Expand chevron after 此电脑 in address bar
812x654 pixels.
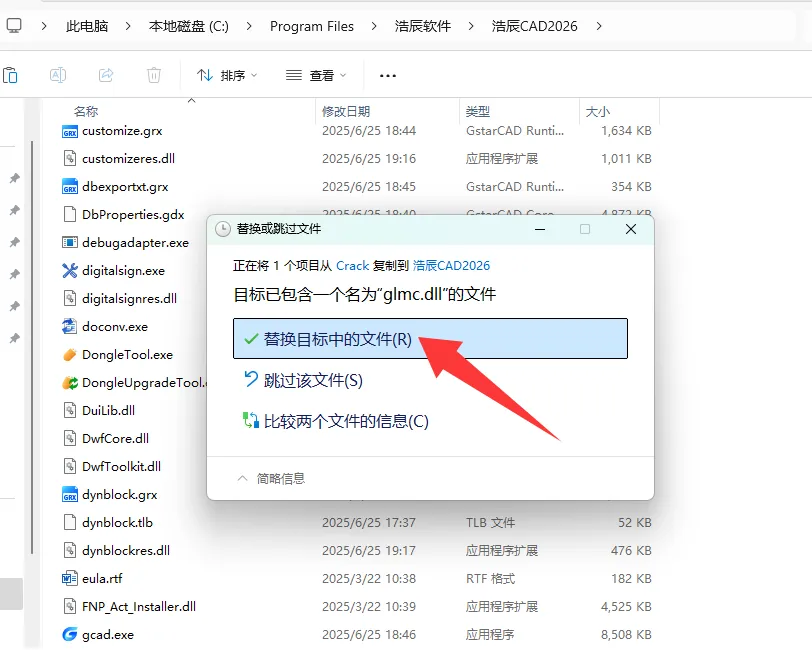tap(128, 26)
